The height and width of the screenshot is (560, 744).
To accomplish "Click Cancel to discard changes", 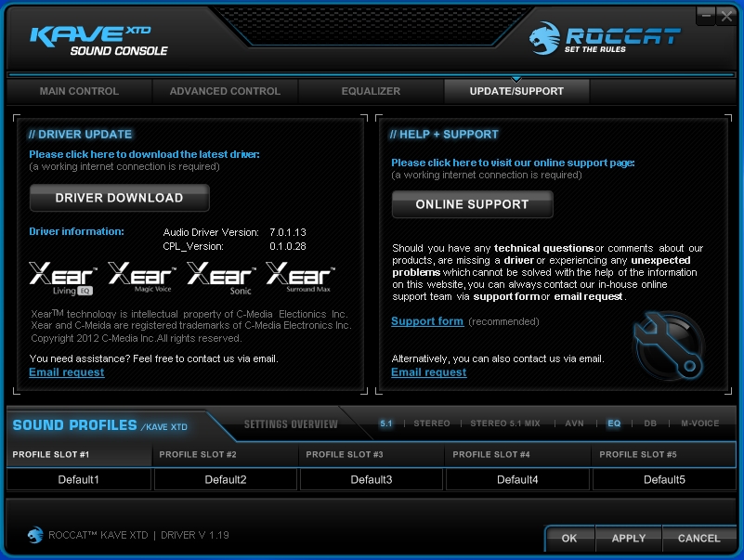I will point(698,538).
